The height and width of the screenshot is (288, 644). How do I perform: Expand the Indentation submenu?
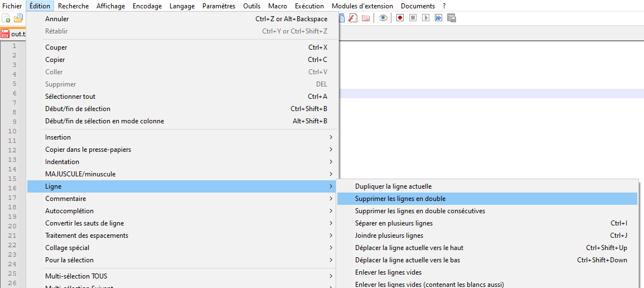[183, 162]
